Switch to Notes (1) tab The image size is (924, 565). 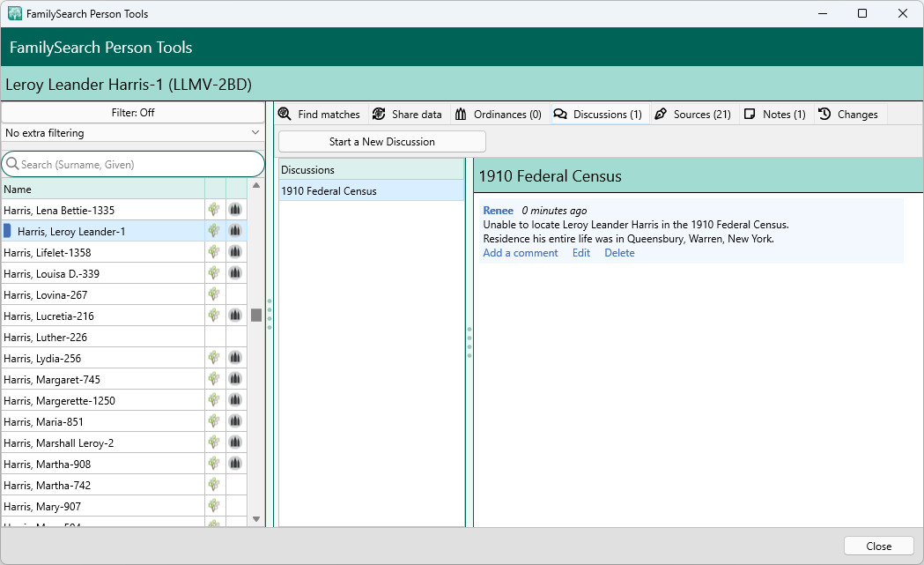775,115
